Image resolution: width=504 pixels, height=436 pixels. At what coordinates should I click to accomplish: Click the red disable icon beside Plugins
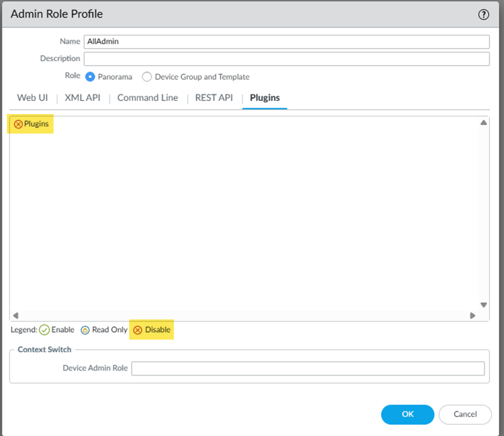tap(18, 124)
